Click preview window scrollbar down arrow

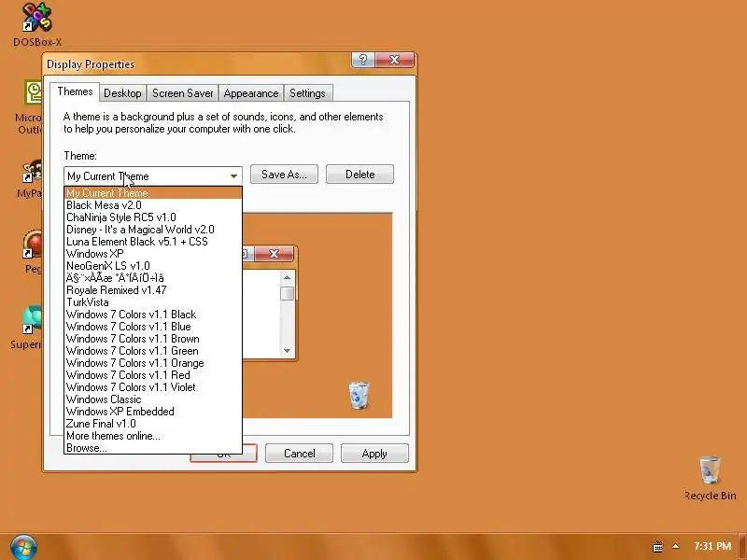click(287, 351)
